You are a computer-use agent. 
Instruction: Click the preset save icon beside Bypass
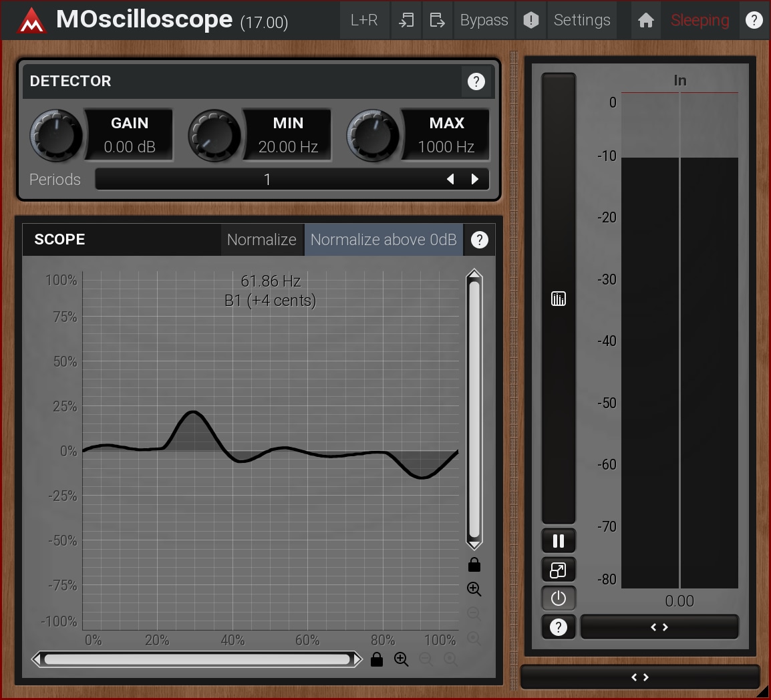click(x=437, y=20)
